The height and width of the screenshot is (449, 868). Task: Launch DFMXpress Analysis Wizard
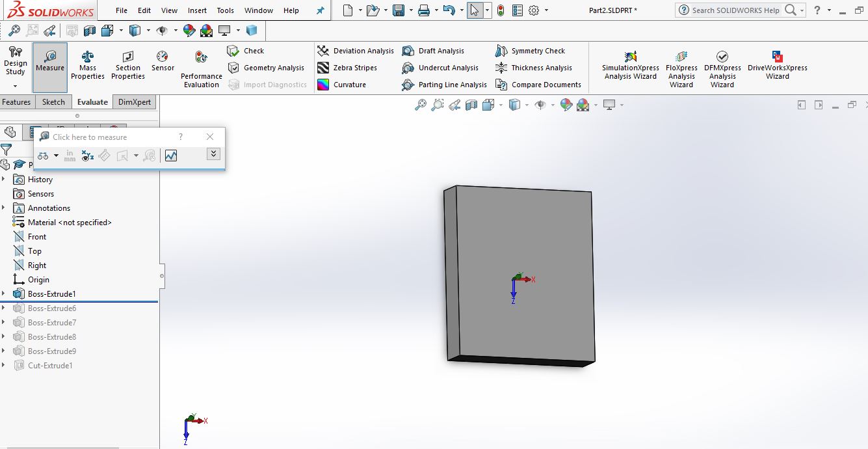tap(722, 70)
